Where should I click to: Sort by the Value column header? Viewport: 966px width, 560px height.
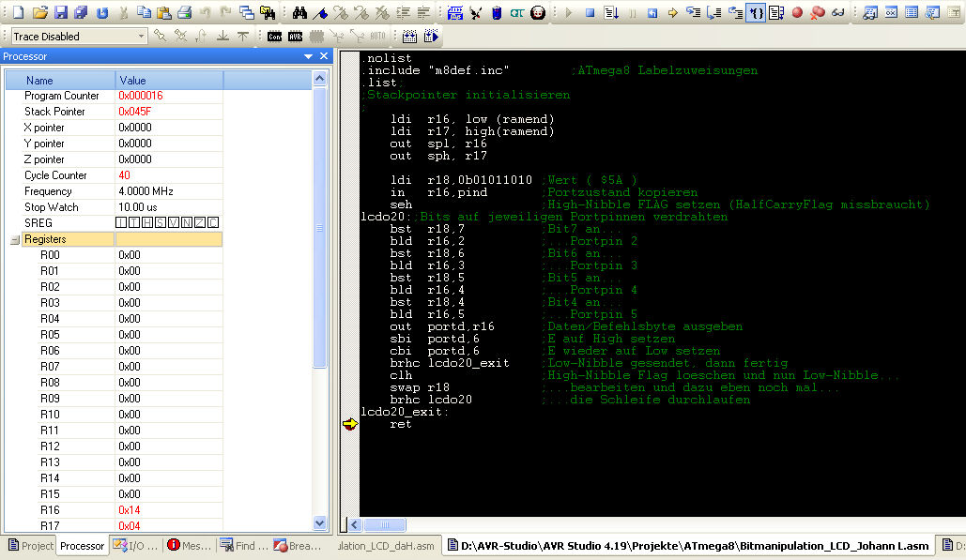click(x=169, y=81)
